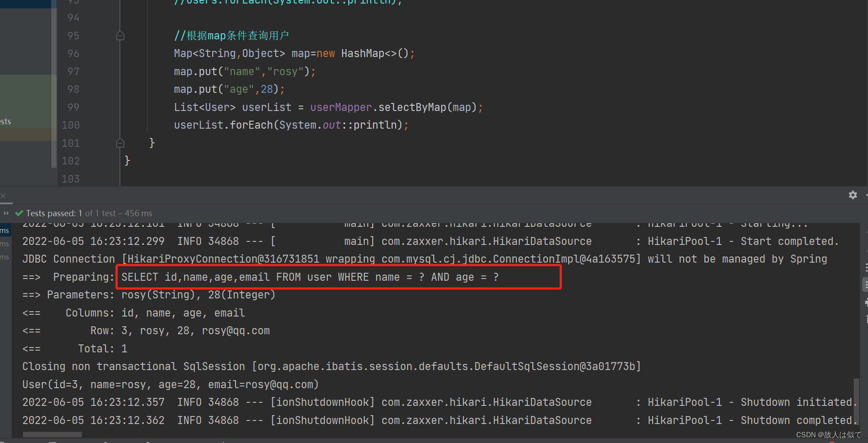Click 'List<User>' type on line 99
The width and height of the screenshot is (868, 443).
pos(205,107)
